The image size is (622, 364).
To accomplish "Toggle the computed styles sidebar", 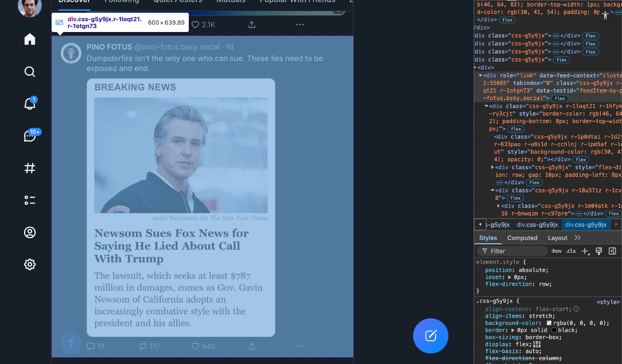I will tap(612, 251).
